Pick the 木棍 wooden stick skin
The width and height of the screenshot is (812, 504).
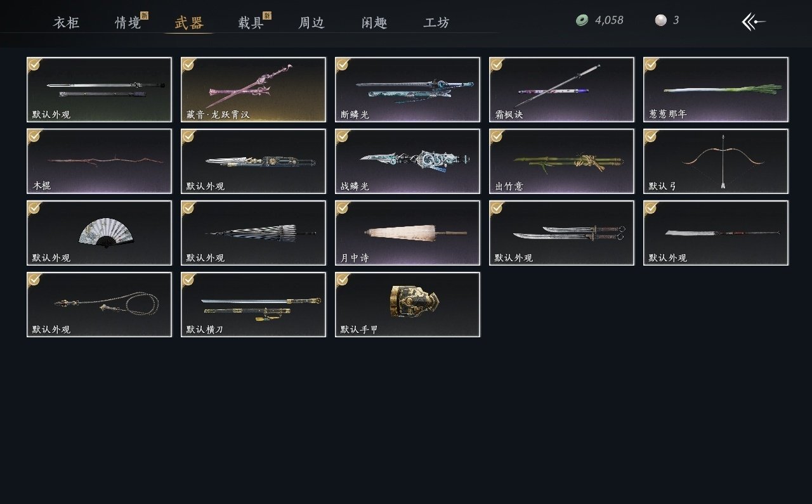coord(99,161)
